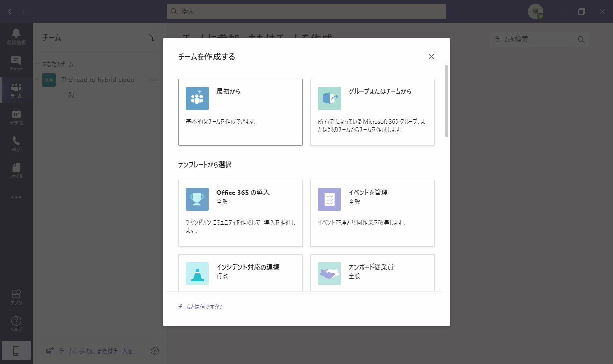The width and height of the screenshot is (613, 364).
Task: Open the Calendar in sidebar
Action: (16, 117)
